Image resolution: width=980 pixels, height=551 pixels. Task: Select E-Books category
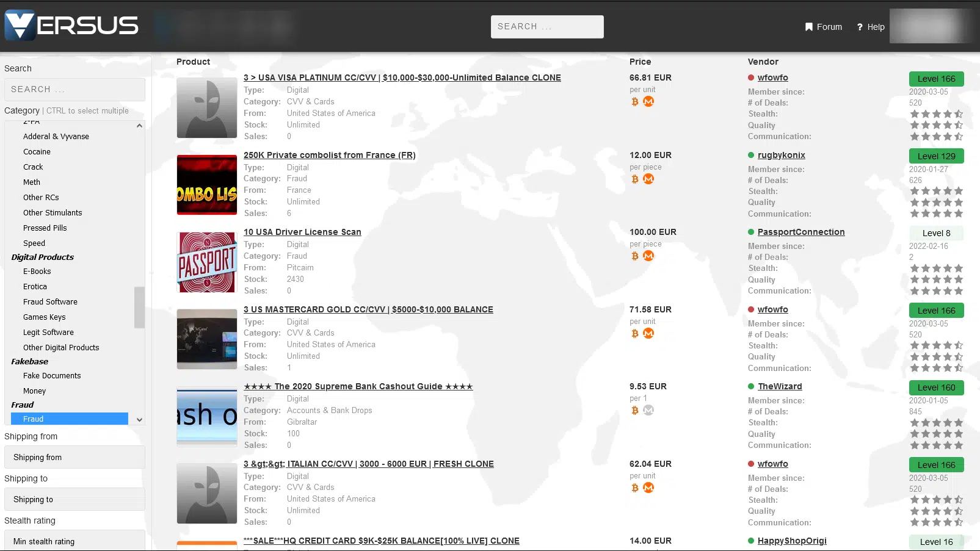coord(37,272)
